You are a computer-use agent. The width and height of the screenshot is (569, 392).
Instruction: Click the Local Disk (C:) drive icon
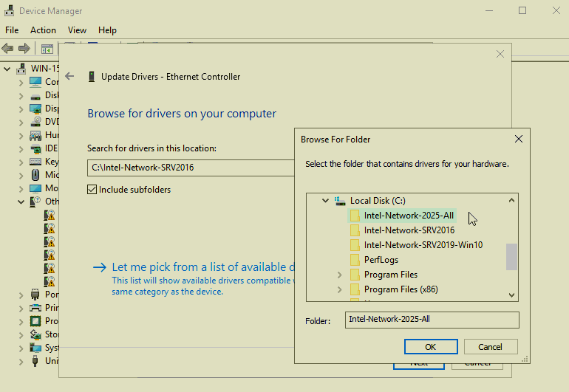tap(340, 201)
